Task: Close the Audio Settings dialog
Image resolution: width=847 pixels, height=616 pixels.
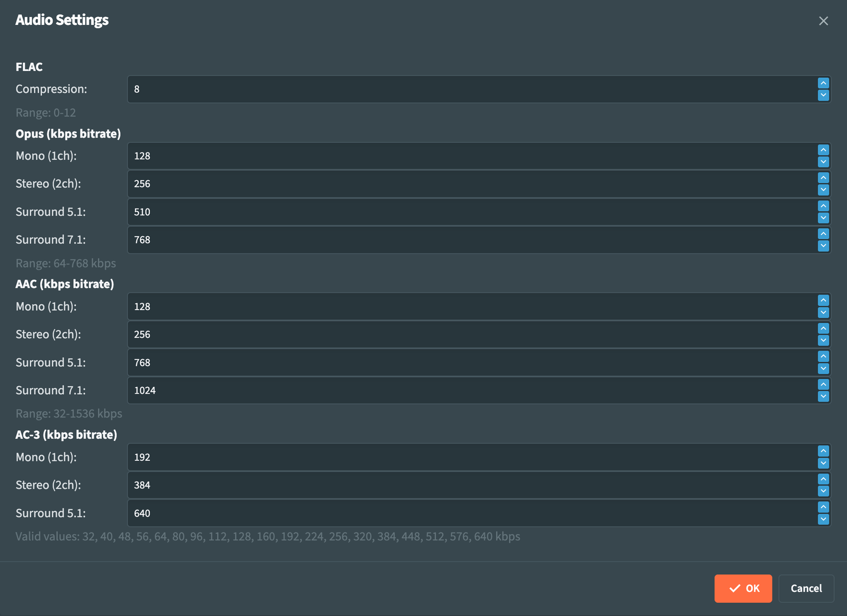Action: (823, 21)
